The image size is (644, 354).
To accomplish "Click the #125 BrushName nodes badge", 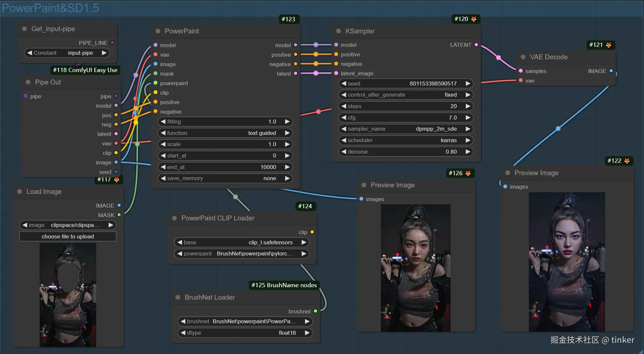I will click(x=284, y=285).
